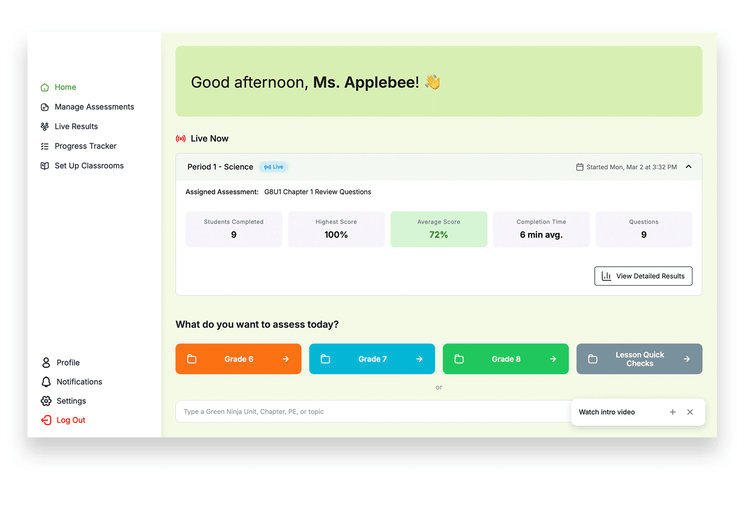
Task: Select Progress Tracker in sidebar
Action: coord(78,146)
